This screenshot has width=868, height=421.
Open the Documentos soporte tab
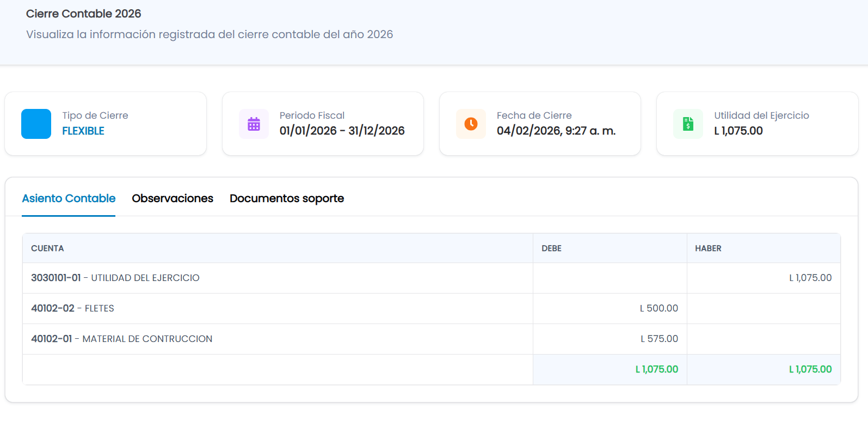pyautogui.click(x=287, y=198)
